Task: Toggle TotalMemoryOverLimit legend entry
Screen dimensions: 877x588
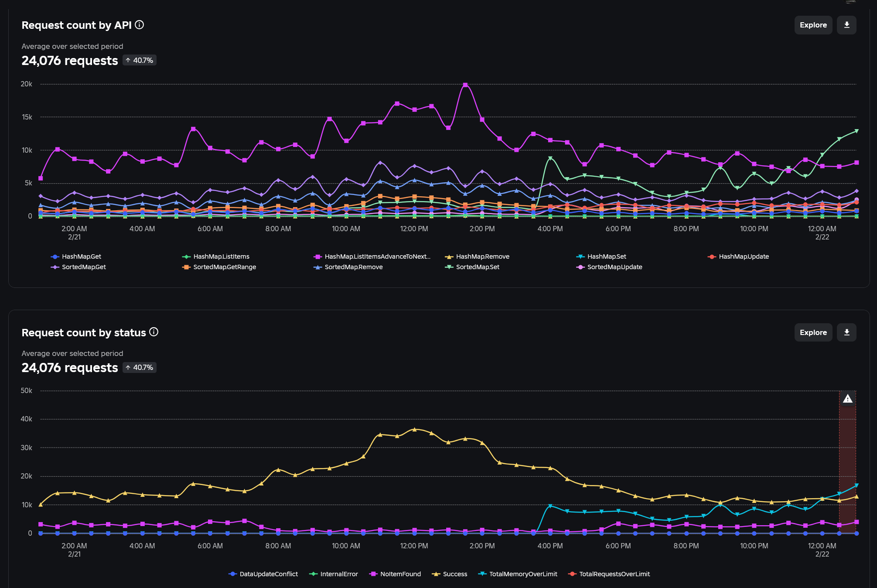Action: point(518,574)
